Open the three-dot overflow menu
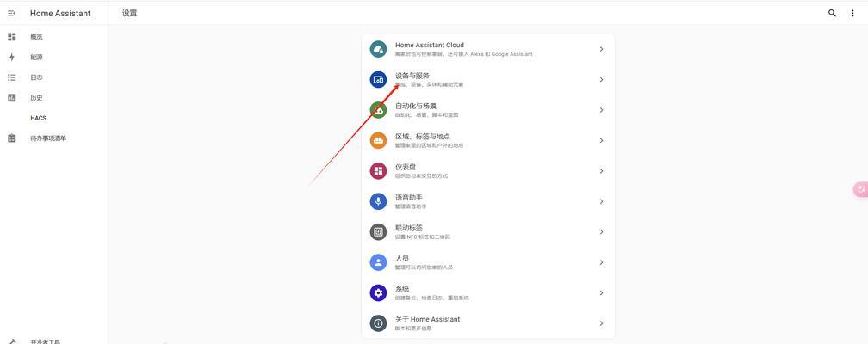Image resolution: width=868 pixels, height=344 pixels. 852,13
